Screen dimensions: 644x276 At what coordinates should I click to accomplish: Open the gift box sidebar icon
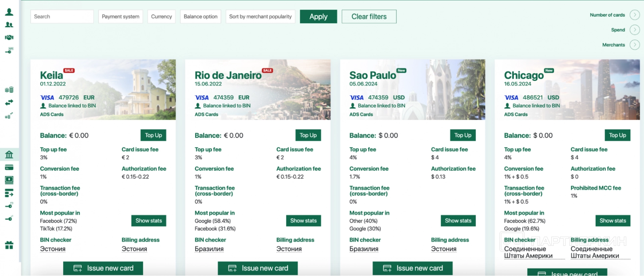[x=9, y=245]
